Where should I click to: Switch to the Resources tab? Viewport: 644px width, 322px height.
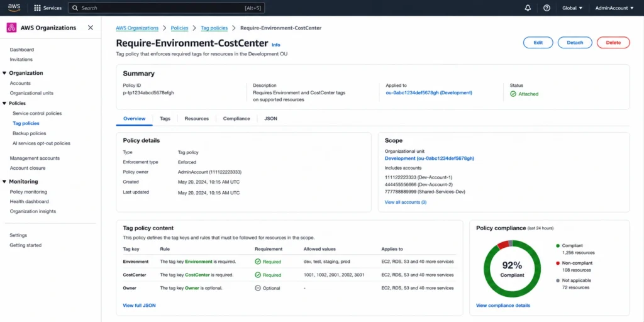(x=197, y=119)
